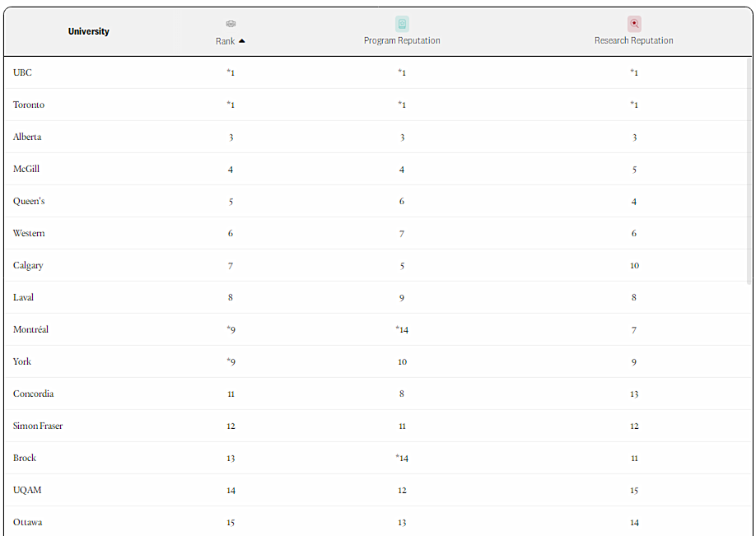This screenshot has width=756, height=536.
Task: Click Montréal's Research Reputation value 7
Action: tap(634, 330)
